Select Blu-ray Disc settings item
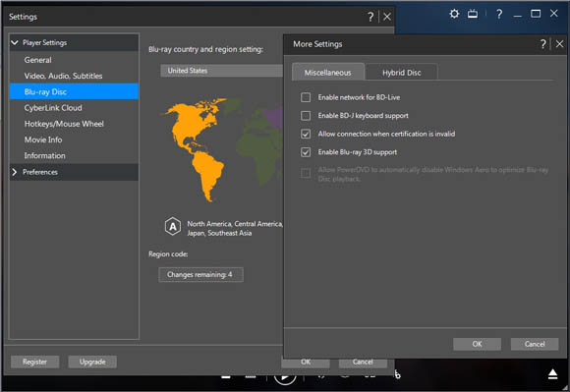 74,91
